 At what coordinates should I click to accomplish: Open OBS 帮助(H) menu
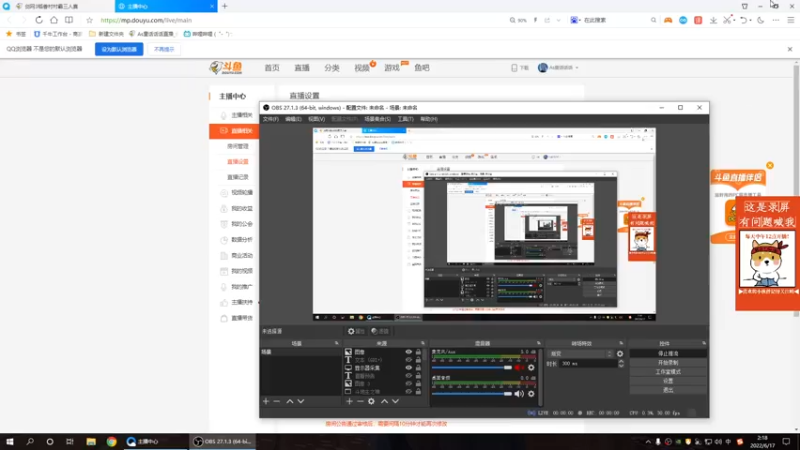[x=429, y=119]
